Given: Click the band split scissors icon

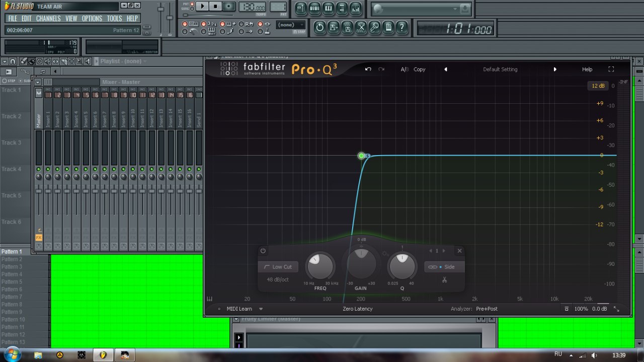Looking at the screenshot, I should click(x=444, y=279).
